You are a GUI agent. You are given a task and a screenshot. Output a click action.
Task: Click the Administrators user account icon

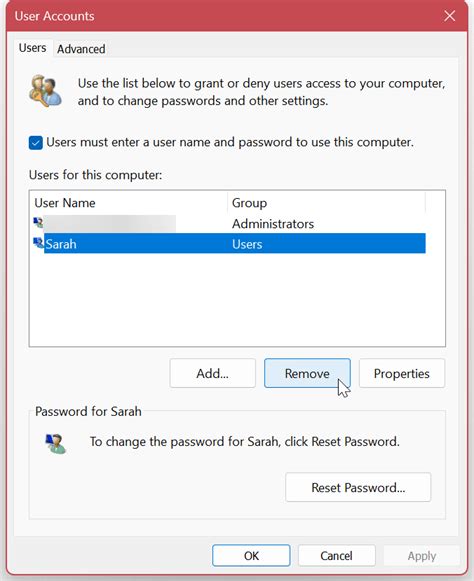(39, 223)
